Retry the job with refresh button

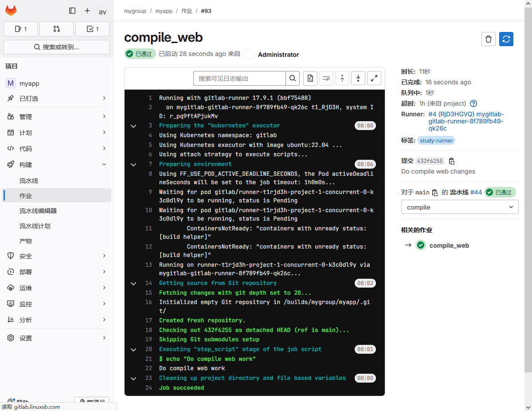[506, 39]
